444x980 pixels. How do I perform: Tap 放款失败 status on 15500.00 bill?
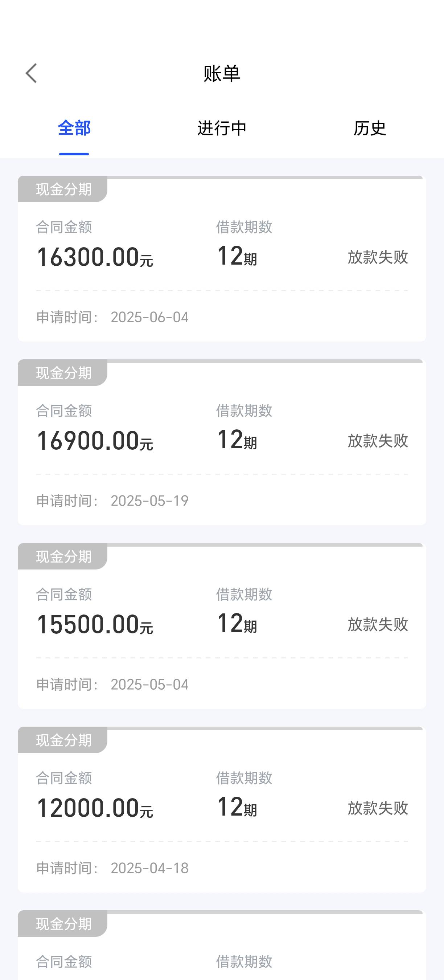point(378,625)
